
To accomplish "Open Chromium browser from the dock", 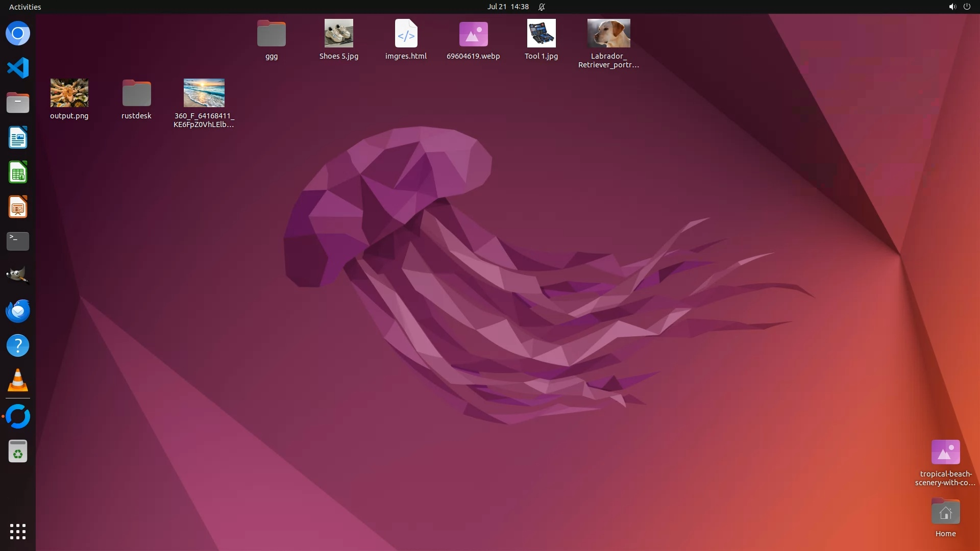I will (18, 34).
